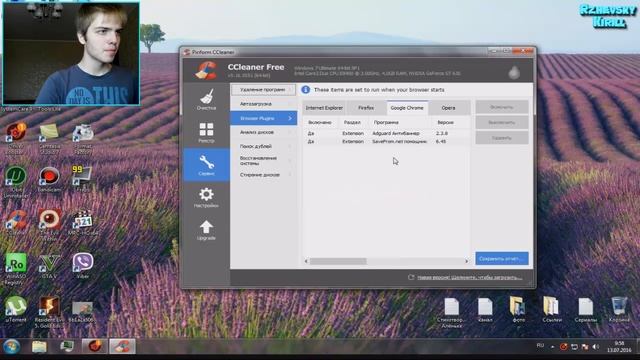Click the taskbar clock
The height and width of the screenshot is (360, 640).
pos(618,347)
